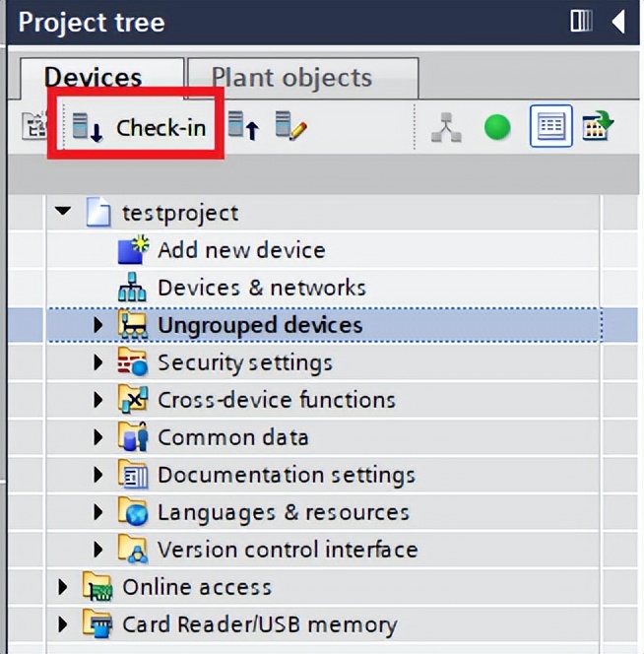Click the Security settings firewall icon
Screen dimensions: 644x654
[133, 361]
